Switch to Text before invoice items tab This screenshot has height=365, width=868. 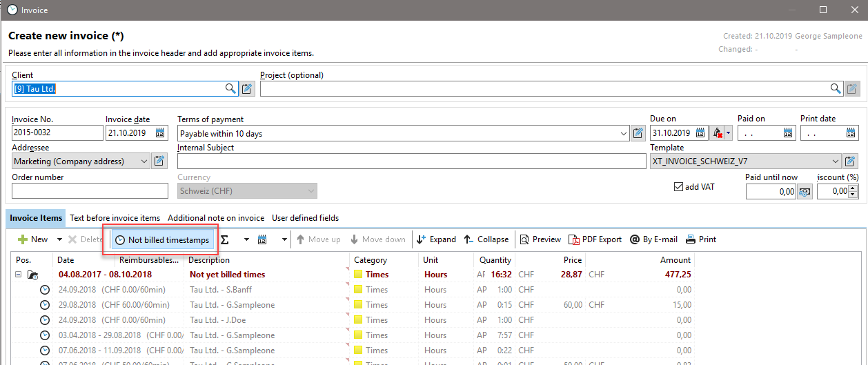click(115, 218)
